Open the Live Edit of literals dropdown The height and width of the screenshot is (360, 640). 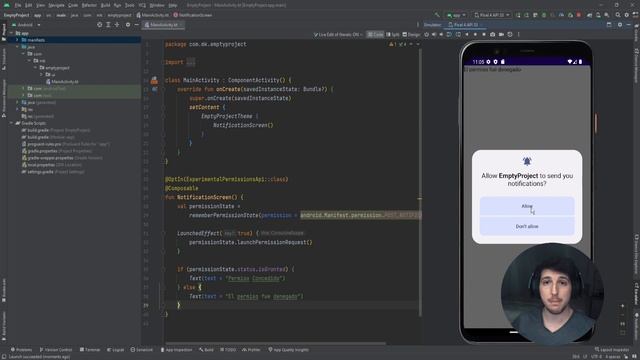point(338,35)
